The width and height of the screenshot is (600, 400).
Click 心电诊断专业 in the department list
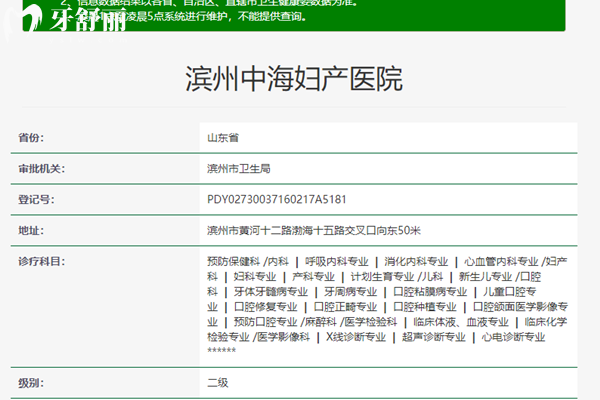click(513, 337)
